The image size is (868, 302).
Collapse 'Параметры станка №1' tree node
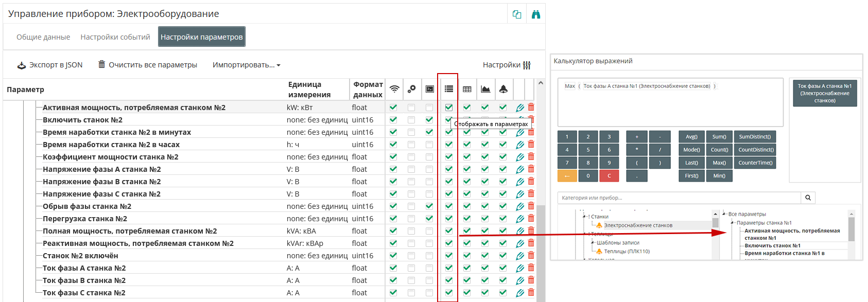point(732,223)
